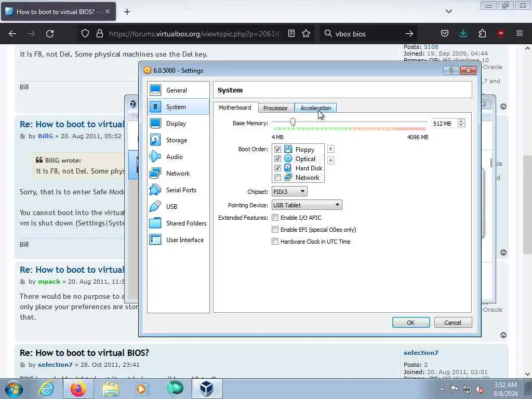
Task: Open Network settings icon
Action: pyautogui.click(x=155, y=173)
